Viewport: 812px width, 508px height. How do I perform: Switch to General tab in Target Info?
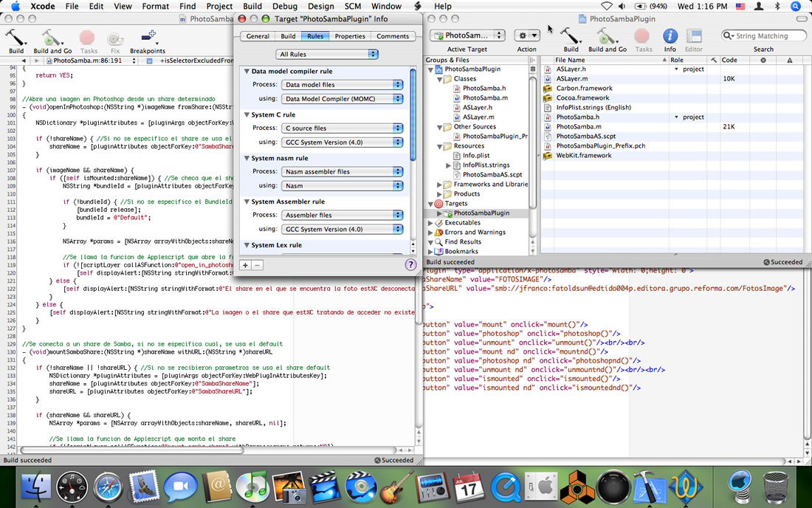pyautogui.click(x=258, y=36)
